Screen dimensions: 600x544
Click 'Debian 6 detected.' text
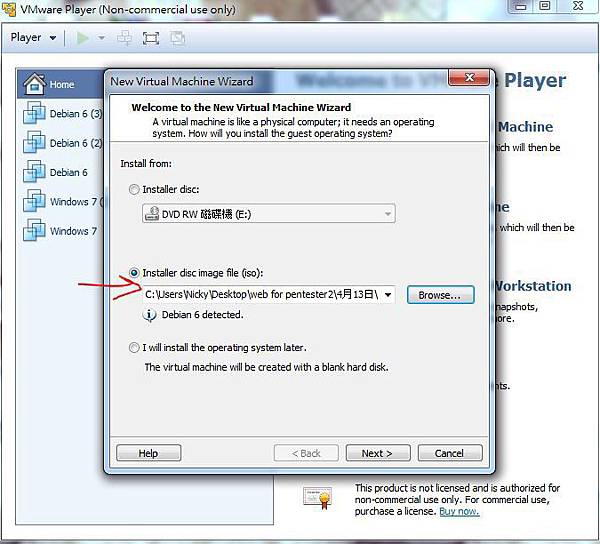[x=202, y=315]
